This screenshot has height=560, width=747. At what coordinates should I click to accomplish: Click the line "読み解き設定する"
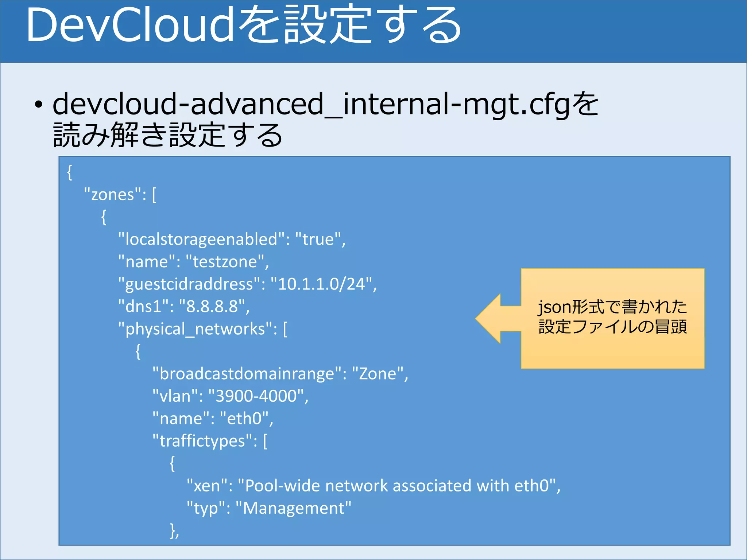point(168,135)
